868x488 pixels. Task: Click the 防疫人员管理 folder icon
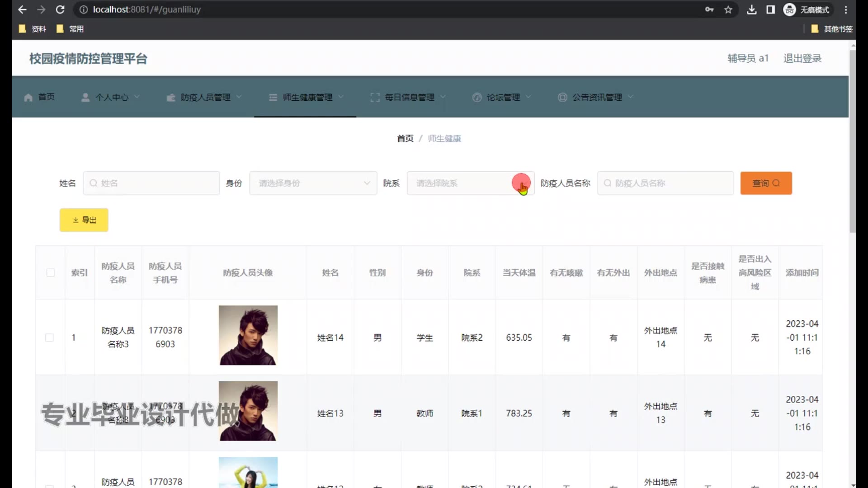click(171, 98)
